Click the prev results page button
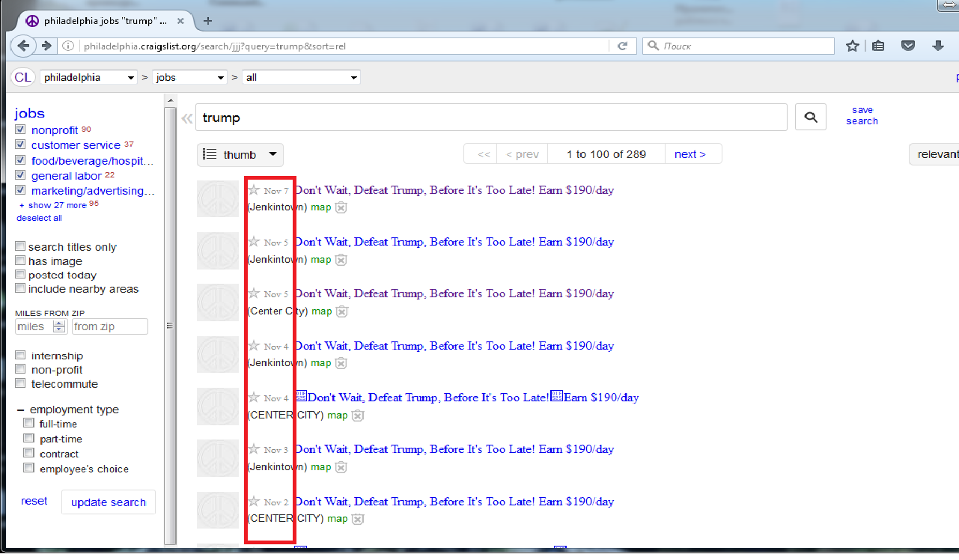The height and width of the screenshot is (560, 959). tap(523, 154)
